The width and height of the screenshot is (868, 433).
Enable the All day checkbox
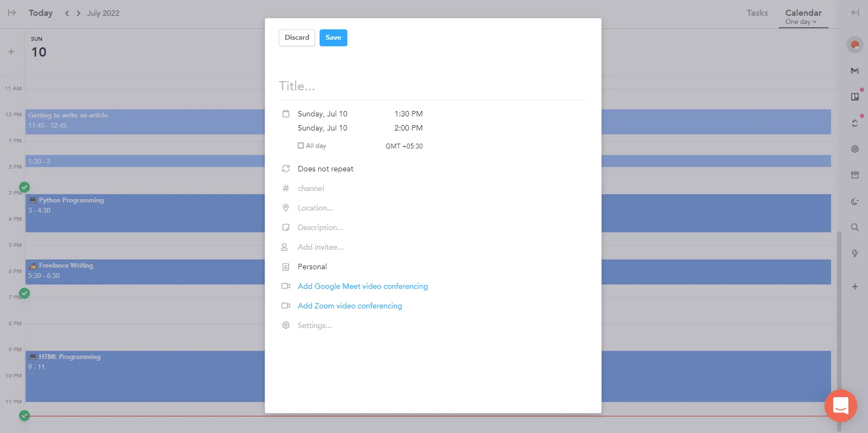coord(301,146)
